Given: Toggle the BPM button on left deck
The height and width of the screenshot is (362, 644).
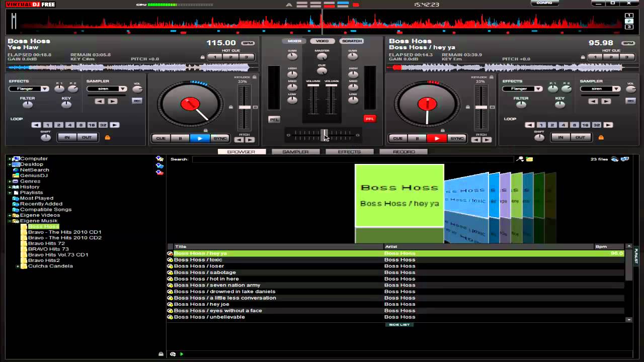Looking at the screenshot, I should [x=248, y=43].
